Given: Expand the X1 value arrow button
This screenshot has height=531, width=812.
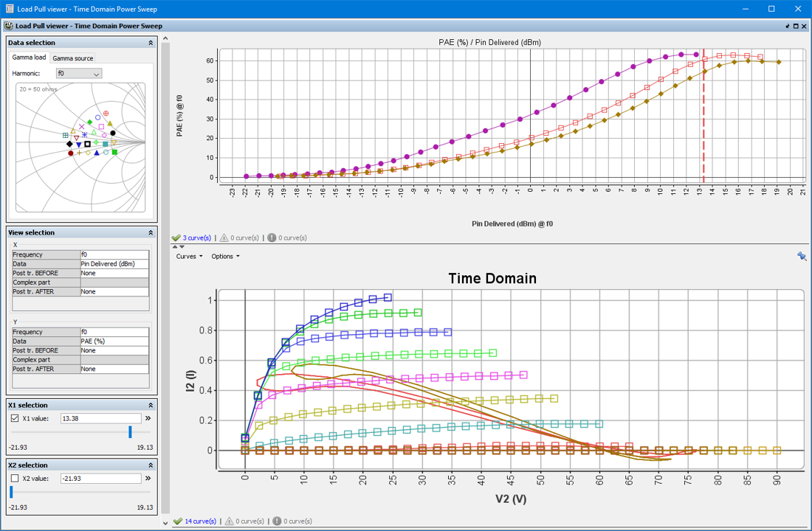Looking at the screenshot, I should 148,418.
